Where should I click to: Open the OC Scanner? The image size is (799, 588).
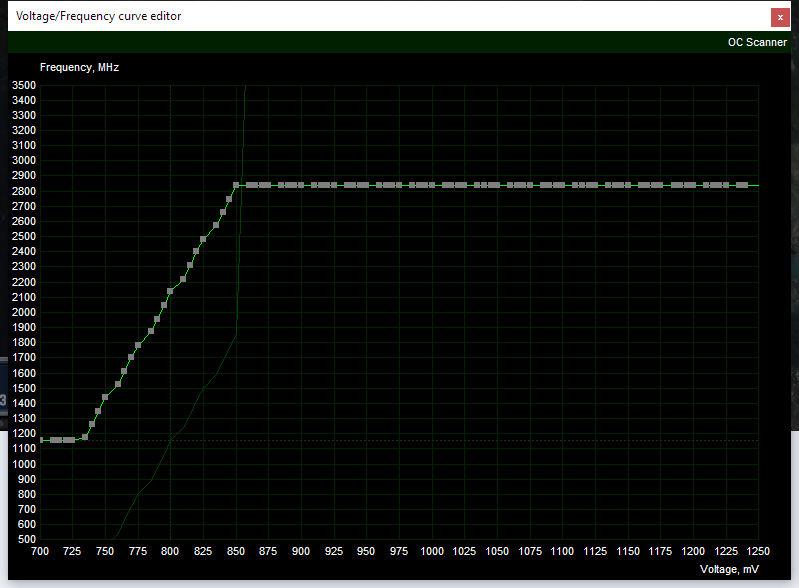pyautogui.click(x=757, y=42)
